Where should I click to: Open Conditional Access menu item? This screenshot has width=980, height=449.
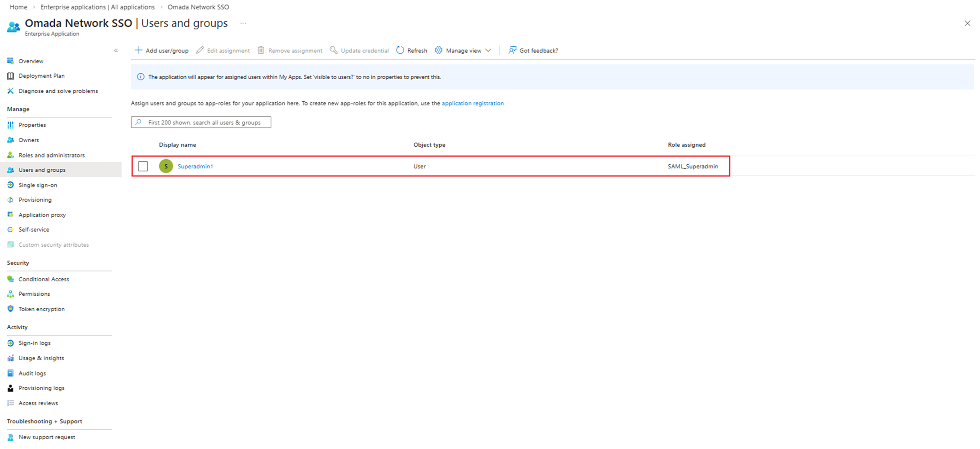coord(44,279)
